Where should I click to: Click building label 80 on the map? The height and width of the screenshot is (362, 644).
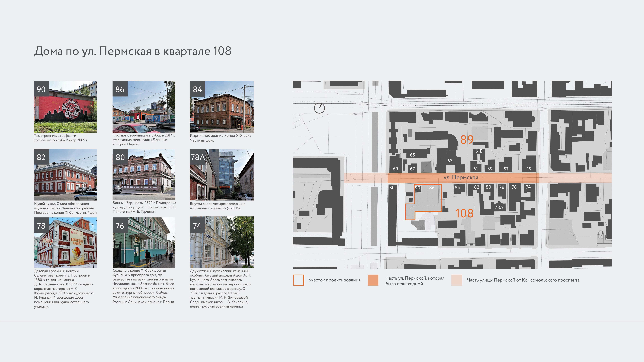coord(488,187)
